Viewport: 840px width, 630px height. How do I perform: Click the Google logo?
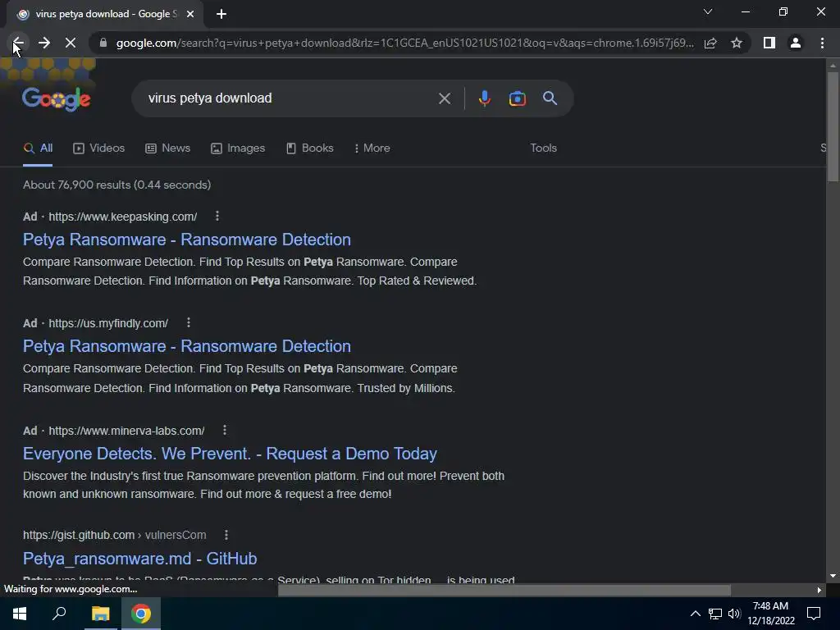57,98
